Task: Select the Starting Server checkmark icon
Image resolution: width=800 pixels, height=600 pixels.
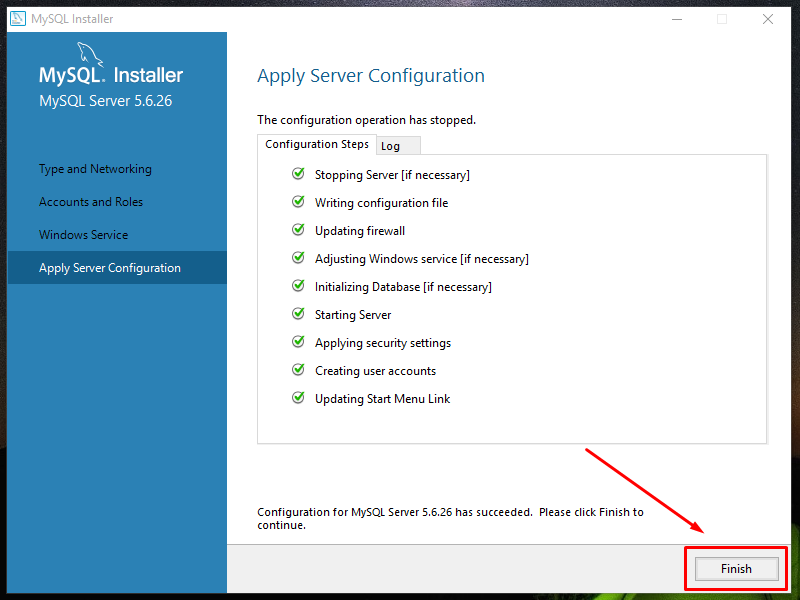Action: point(297,314)
